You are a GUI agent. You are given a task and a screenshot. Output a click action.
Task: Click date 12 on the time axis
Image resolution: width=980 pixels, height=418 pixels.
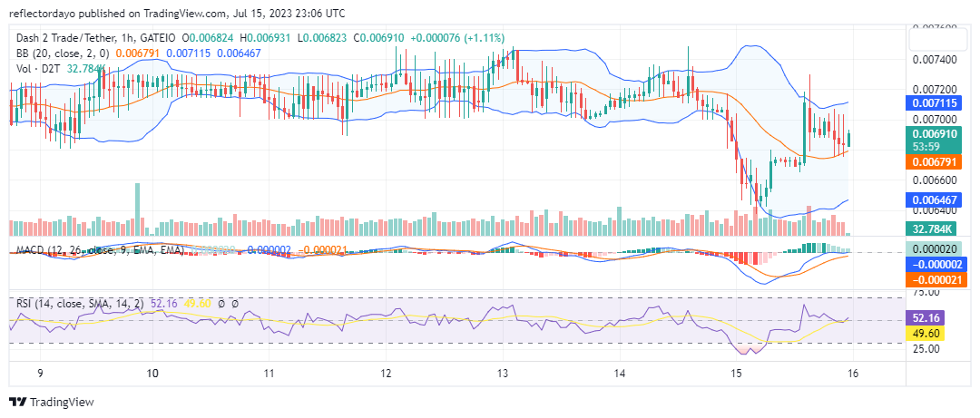(386, 373)
